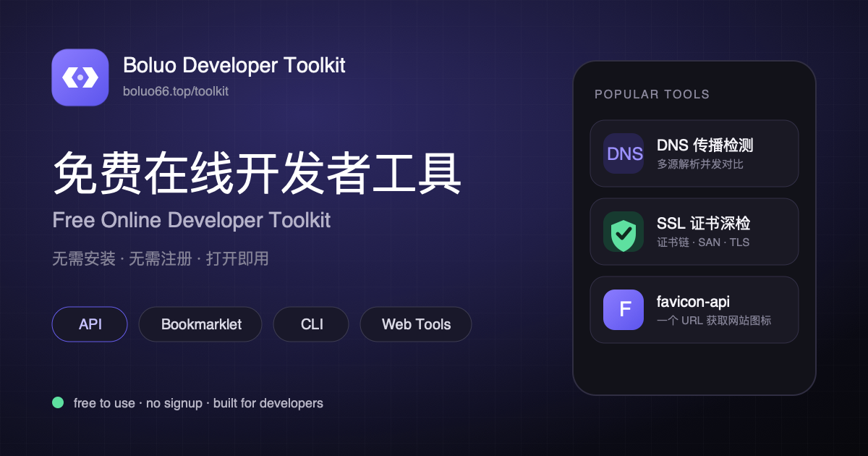Click the 证书链 · SAN · TLS description
This screenshot has height=456, width=868.
point(703,242)
